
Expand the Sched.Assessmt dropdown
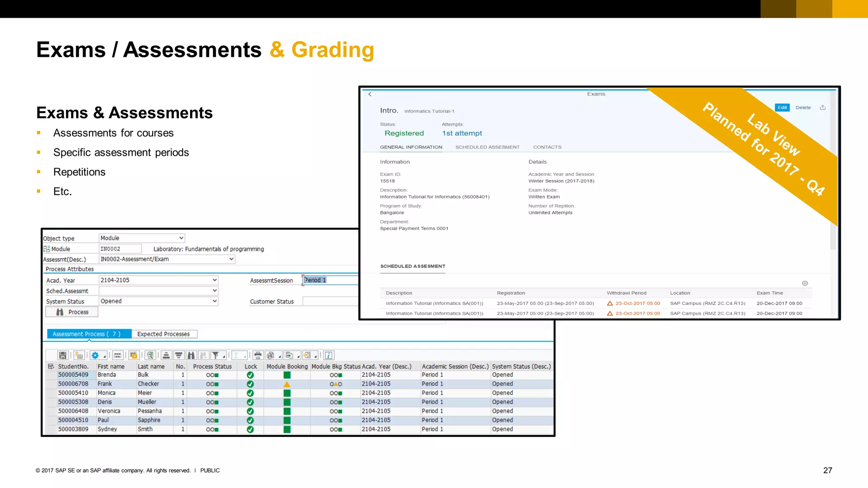point(214,291)
